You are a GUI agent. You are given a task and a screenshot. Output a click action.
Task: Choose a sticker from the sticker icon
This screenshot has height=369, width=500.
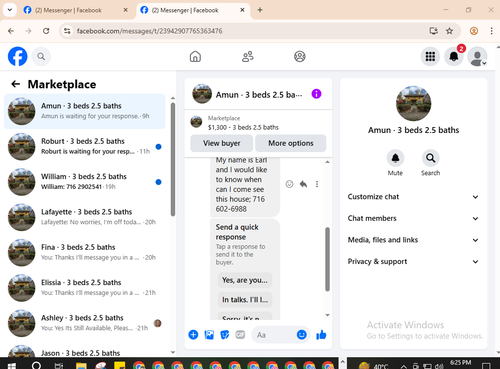tap(225, 335)
